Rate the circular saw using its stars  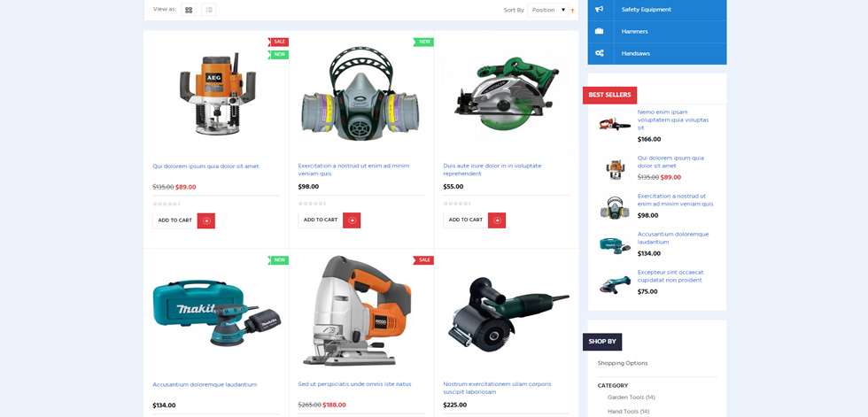(x=456, y=205)
